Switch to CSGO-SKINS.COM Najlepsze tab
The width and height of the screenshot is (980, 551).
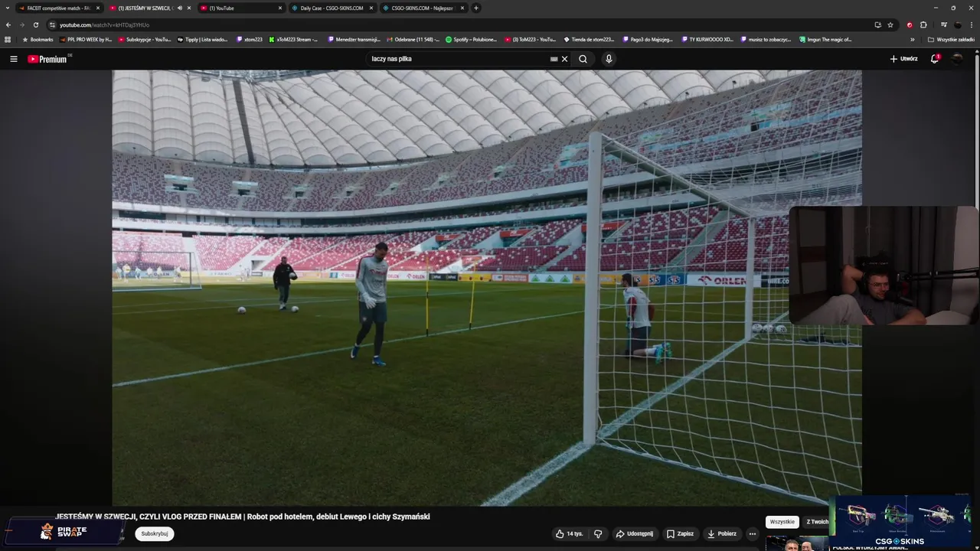click(422, 8)
